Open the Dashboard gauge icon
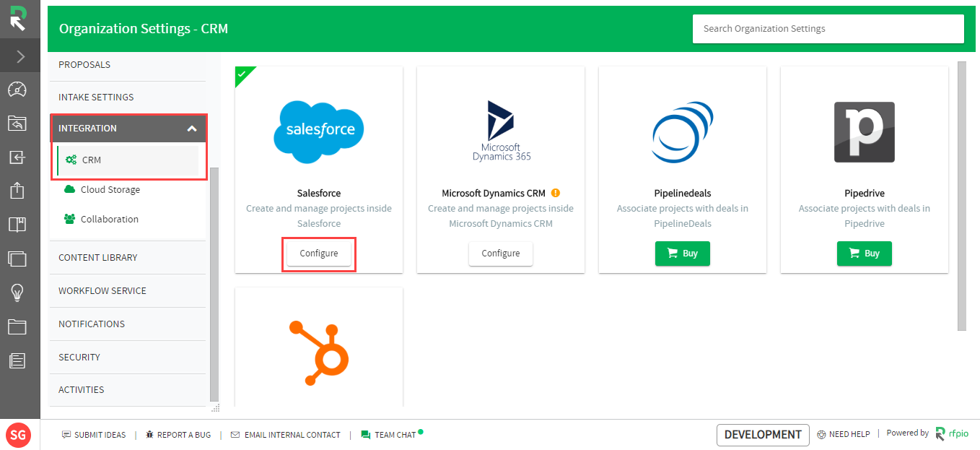 pos(17,90)
